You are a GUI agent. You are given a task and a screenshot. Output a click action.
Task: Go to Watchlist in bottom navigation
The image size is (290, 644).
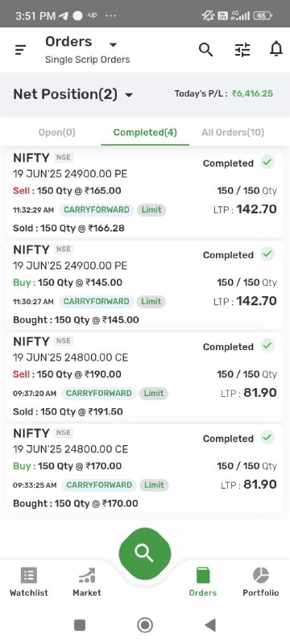(29, 582)
